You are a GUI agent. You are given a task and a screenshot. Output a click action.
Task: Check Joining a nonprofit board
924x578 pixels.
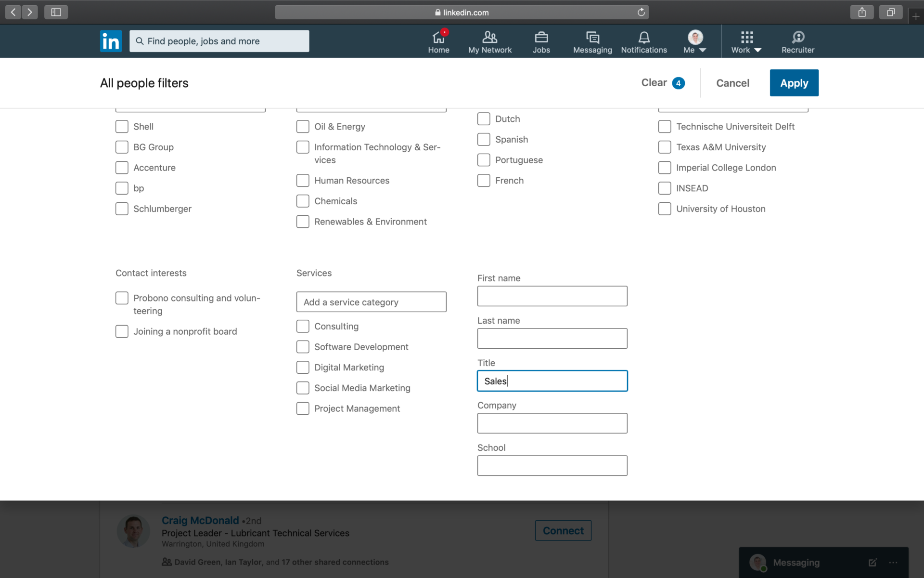[122, 331]
